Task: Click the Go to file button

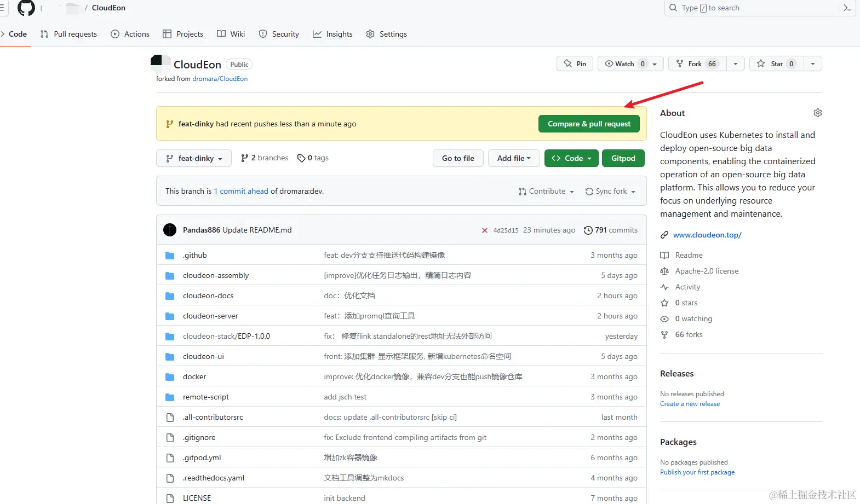Action: click(458, 158)
